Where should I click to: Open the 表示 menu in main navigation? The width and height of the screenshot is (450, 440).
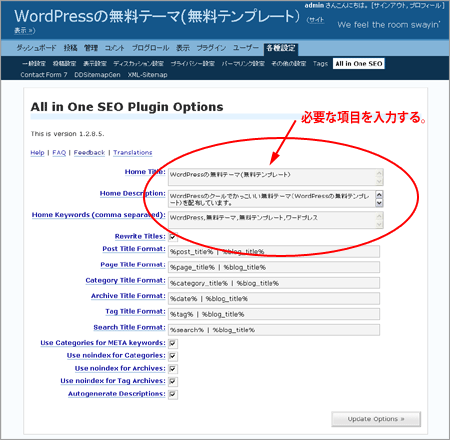click(183, 48)
